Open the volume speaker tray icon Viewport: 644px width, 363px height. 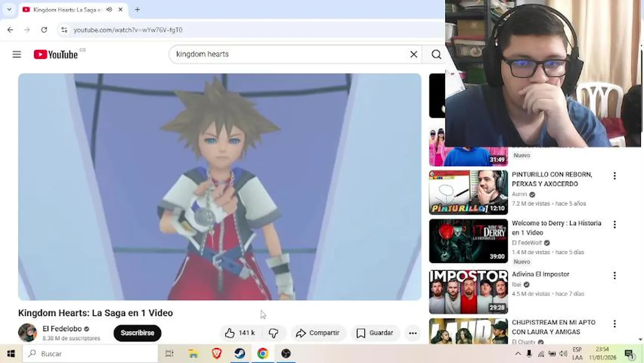pyautogui.click(x=563, y=354)
